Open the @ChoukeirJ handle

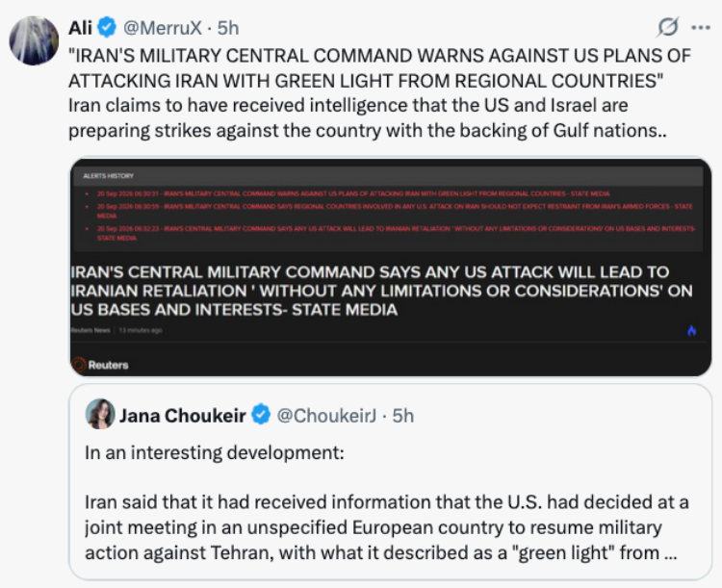click(x=326, y=416)
